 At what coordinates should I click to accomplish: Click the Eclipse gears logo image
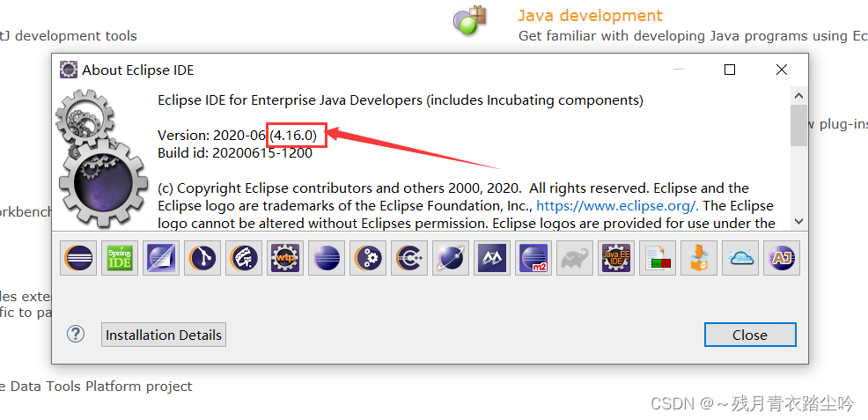pyautogui.click(x=102, y=160)
